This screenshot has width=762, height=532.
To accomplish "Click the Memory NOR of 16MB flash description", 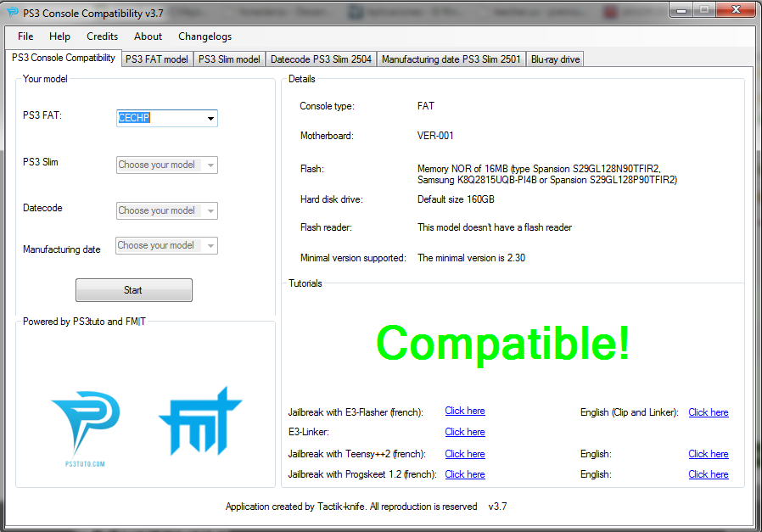I will pyautogui.click(x=547, y=175).
